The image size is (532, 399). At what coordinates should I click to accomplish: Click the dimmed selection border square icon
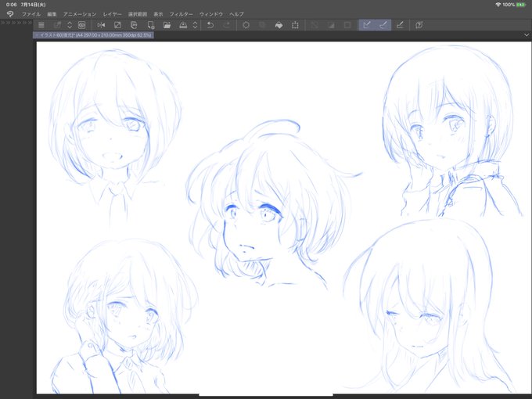click(347, 25)
